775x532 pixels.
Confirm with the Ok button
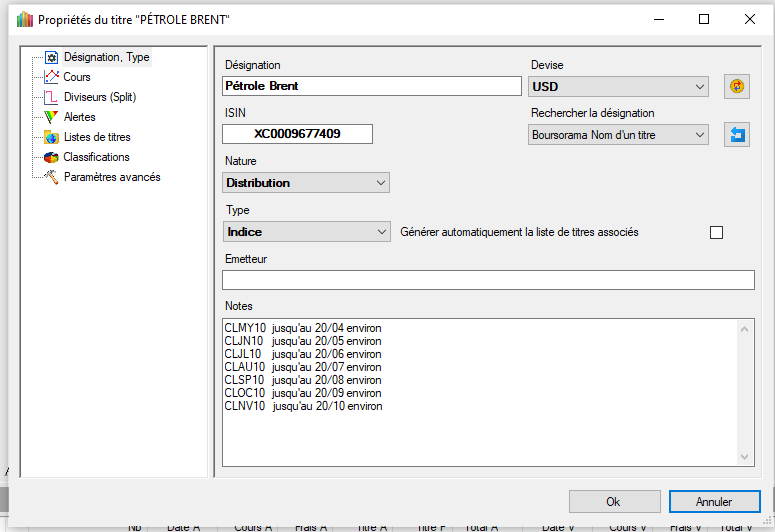613,502
